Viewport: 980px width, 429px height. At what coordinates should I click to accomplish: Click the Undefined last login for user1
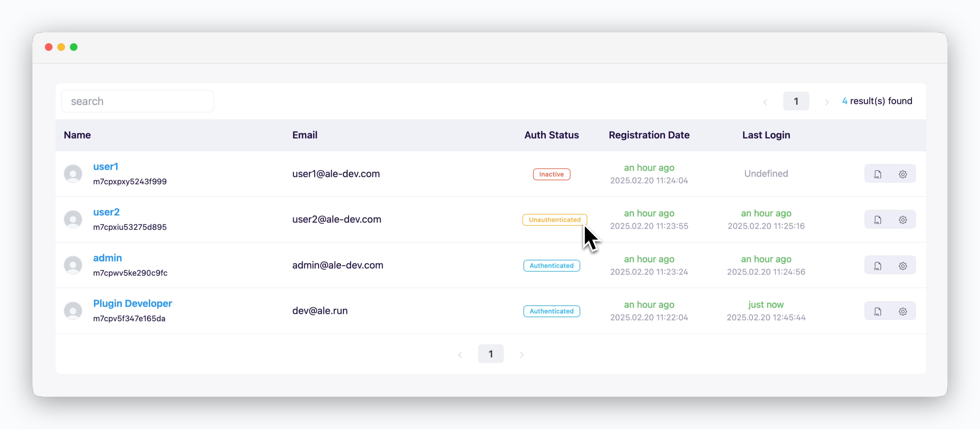pos(766,174)
